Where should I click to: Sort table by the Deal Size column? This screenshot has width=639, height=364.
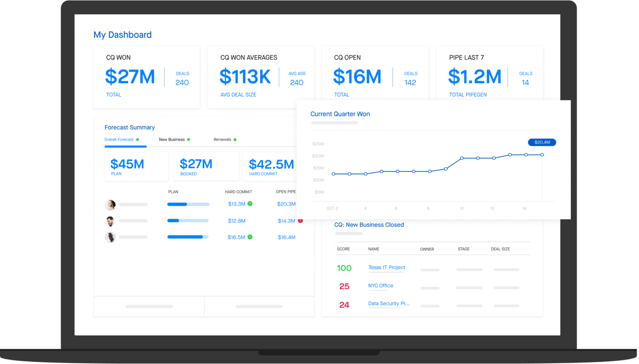(x=500, y=249)
